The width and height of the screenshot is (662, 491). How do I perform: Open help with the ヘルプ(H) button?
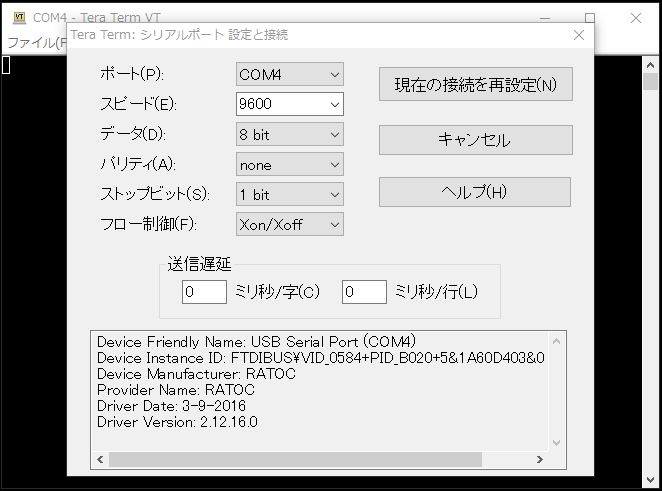point(475,192)
